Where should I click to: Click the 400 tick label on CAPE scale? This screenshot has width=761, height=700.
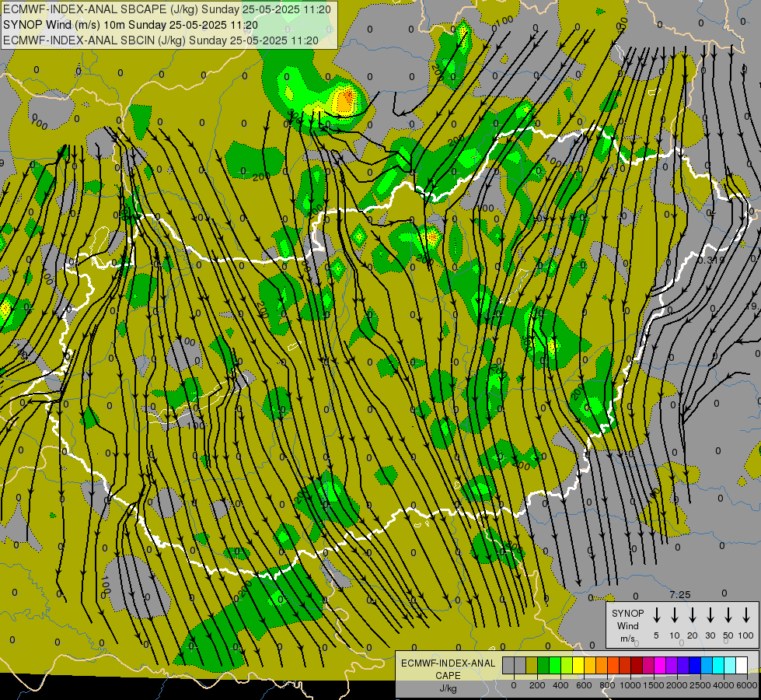[x=560, y=685]
